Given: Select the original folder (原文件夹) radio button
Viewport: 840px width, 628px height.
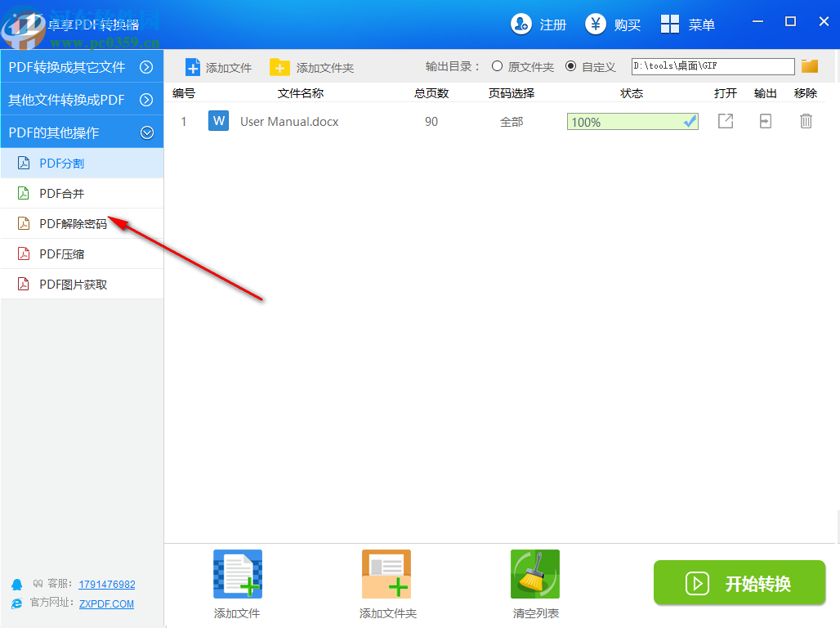Looking at the screenshot, I should tap(497, 66).
